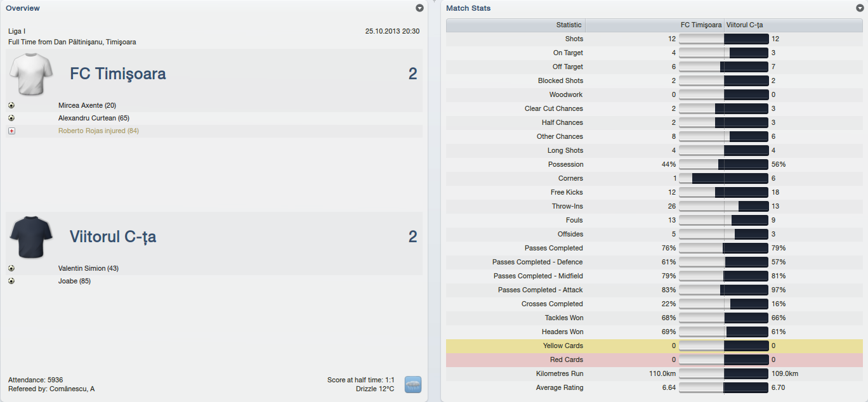Open the Match Stats panel dropdown arrow

(860, 8)
